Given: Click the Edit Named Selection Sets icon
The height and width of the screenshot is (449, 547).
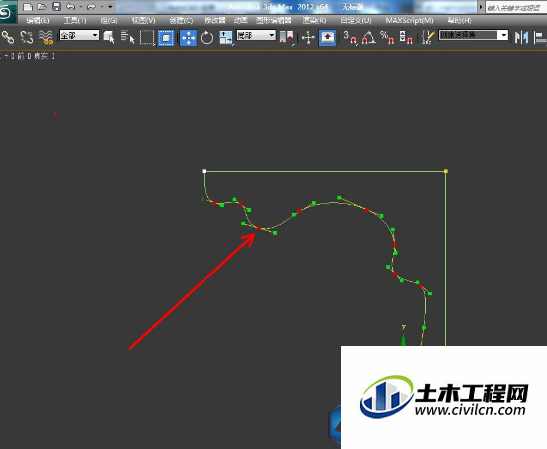Looking at the screenshot, I should 428,38.
